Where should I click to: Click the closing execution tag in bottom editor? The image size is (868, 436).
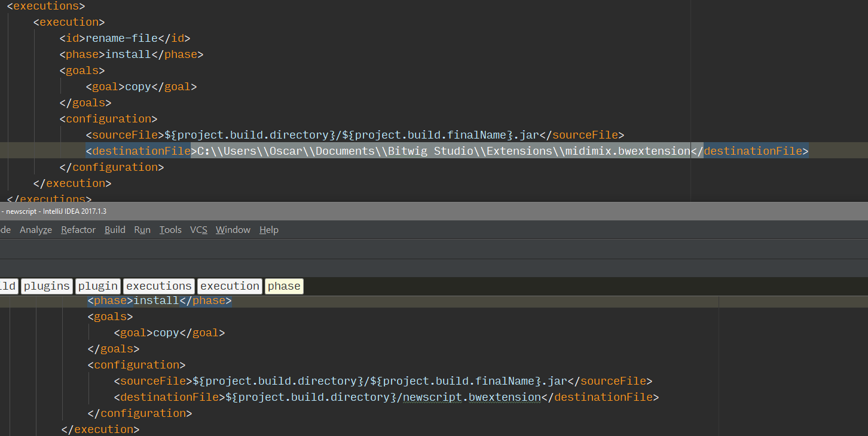tap(100, 429)
